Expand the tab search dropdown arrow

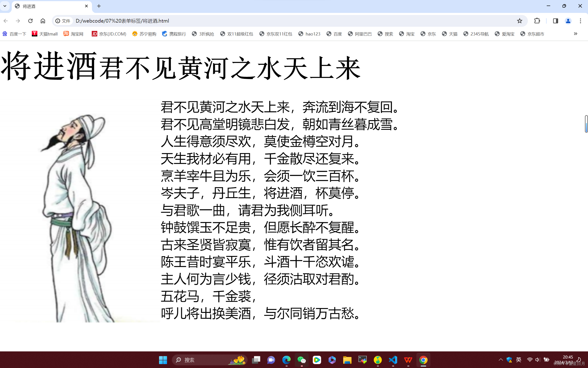pos(5,6)
